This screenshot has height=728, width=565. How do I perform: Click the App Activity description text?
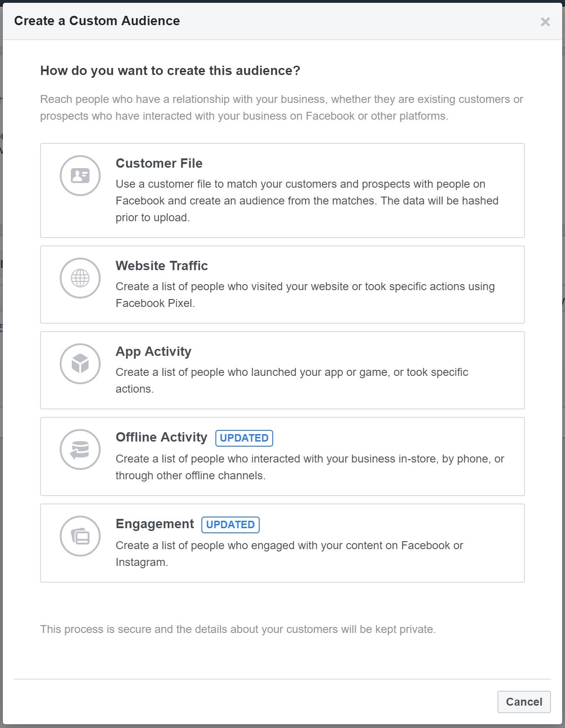coord(292,381)
